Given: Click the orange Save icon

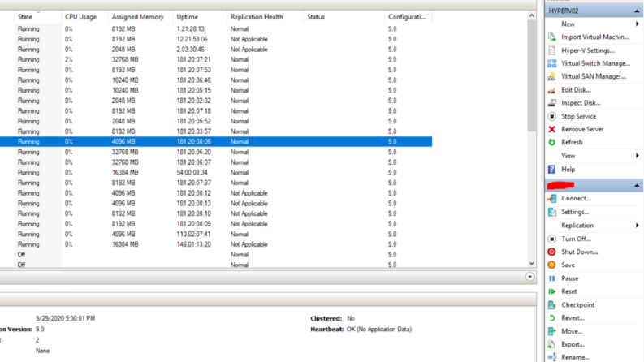Looking at the screenshot, I should [552, 265].
